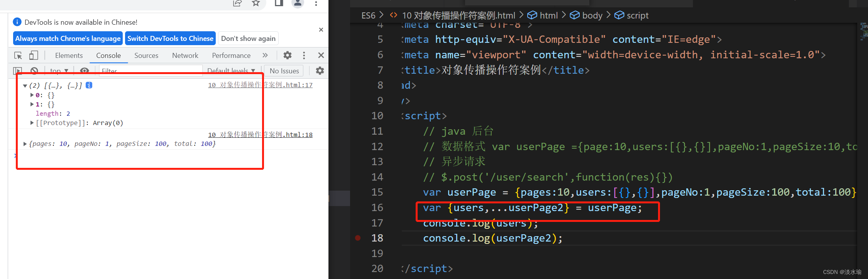Click the share page icon in Chrome
868x279 pixels.
pos(237,3)
